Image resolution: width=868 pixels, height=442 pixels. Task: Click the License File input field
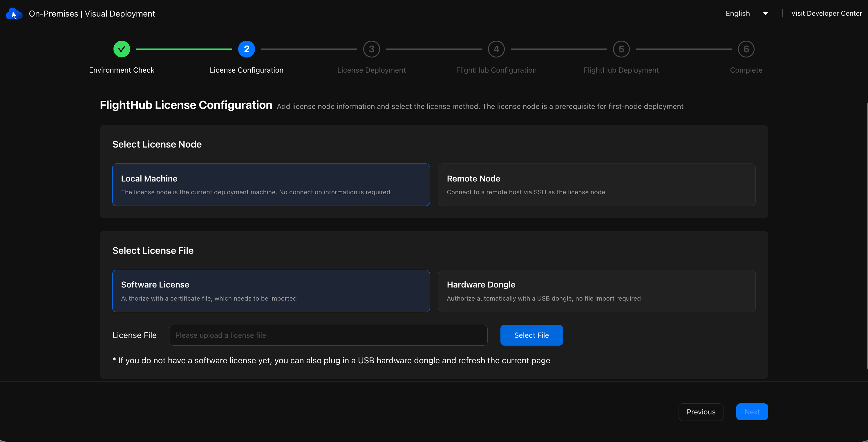(328, 335)
